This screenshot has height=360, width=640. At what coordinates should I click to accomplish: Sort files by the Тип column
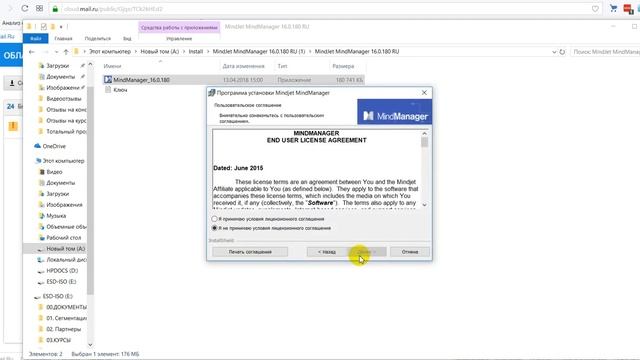coord(282,66)
